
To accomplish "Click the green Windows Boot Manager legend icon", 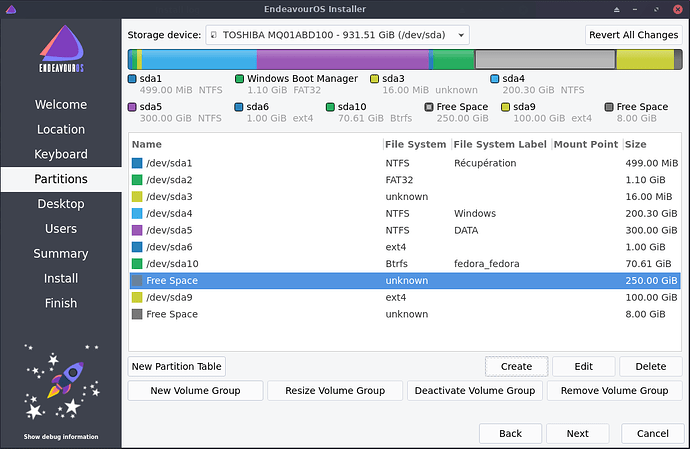I will [240, 79].
